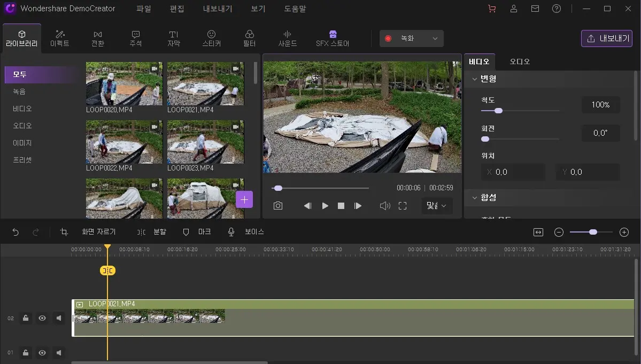Zoom out the timeline with minus
The image size is (641, 364).
point(559,232)
